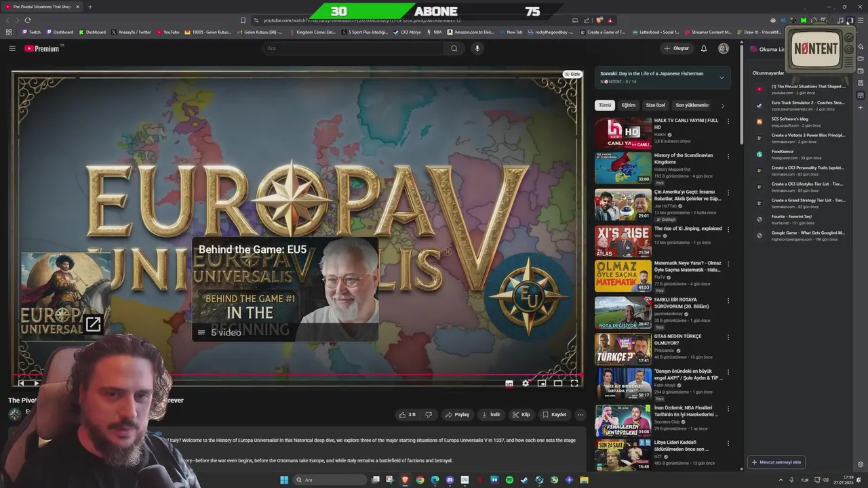Viewport: 868px width, 488px height.
Task: Open Spotify from the taskbar
Action: point(509,480)
